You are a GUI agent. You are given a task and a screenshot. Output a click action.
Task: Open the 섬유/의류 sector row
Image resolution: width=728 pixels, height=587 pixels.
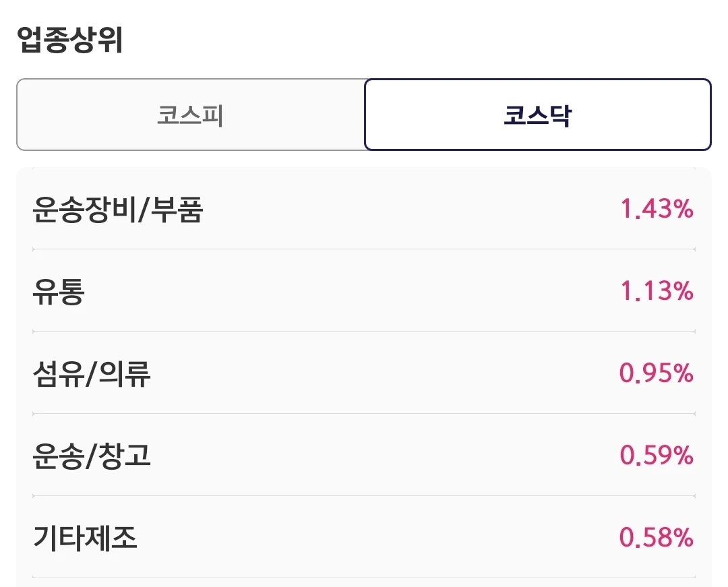click(363, 373)
